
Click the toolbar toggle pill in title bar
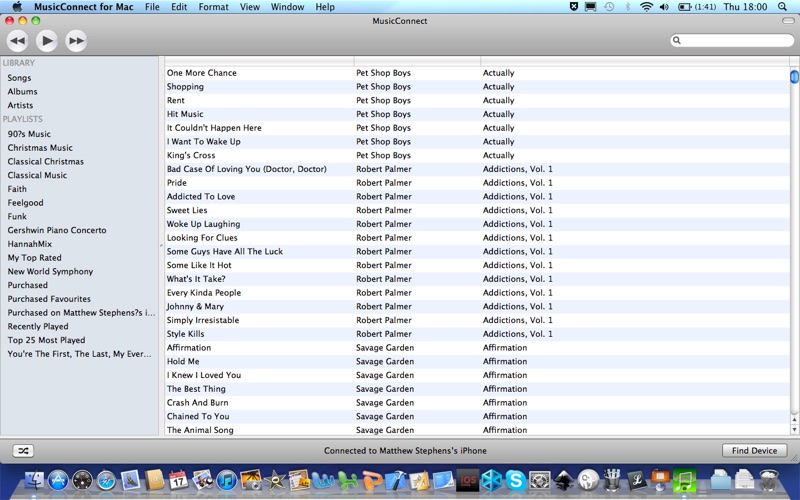coord(788,21)
